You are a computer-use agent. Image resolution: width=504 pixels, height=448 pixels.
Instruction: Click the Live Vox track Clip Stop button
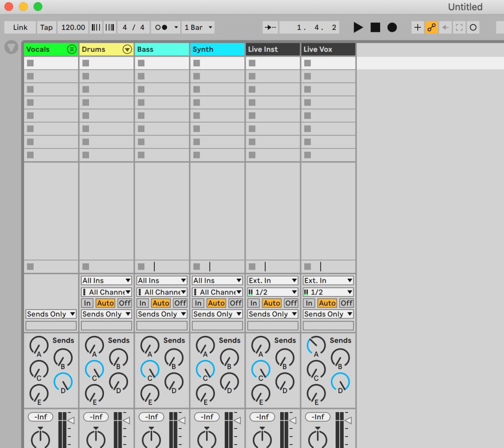coord(307,266)
